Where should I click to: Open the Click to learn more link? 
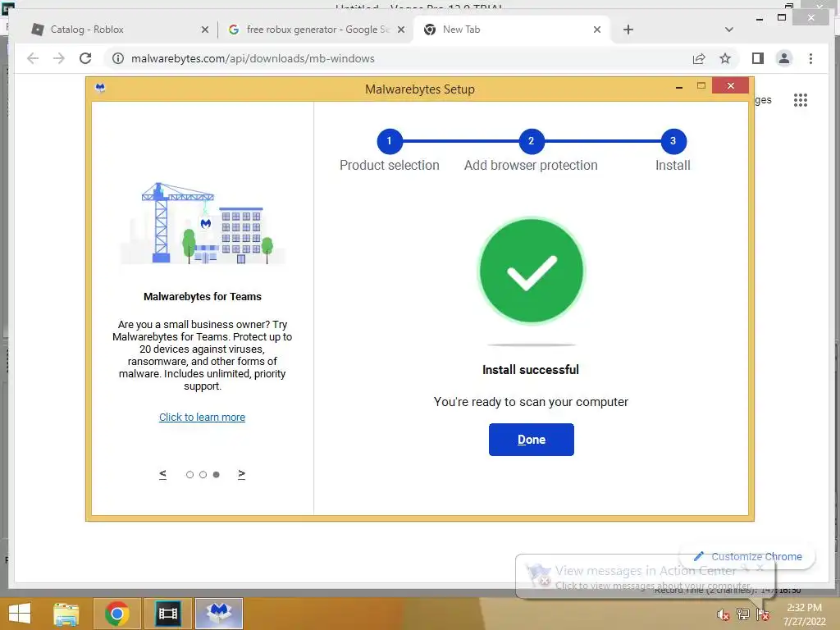202,417
